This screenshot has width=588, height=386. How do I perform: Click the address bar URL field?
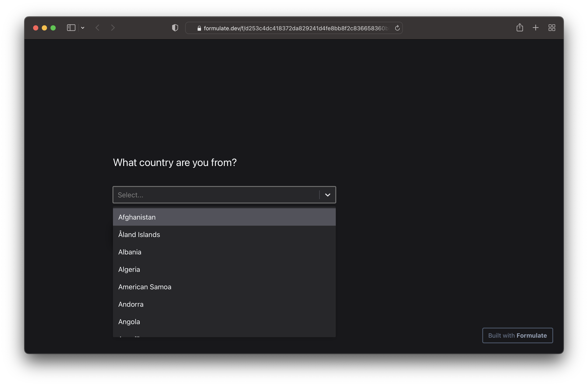295,28
